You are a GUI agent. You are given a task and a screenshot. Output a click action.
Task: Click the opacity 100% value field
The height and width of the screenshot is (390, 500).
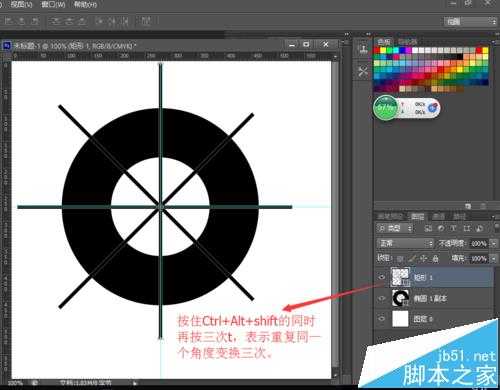[479, 244]
